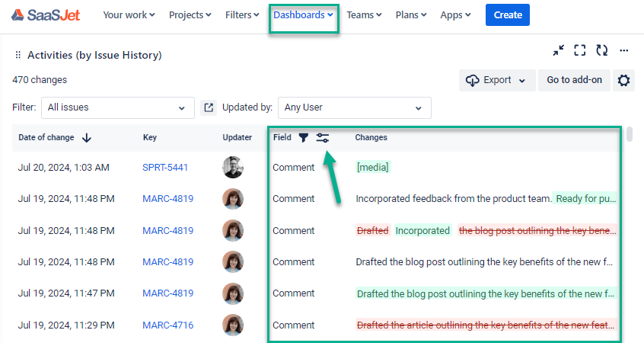The image size is (644, 343).
Task: Click the minimize gadget arrows icon
Action: point(559,50)
